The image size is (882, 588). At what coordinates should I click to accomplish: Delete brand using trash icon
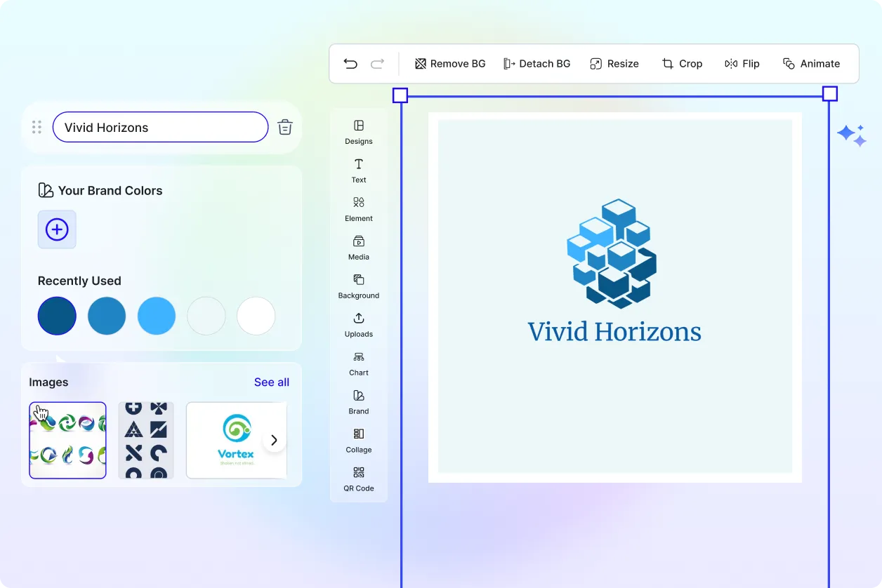pos(284,127)
